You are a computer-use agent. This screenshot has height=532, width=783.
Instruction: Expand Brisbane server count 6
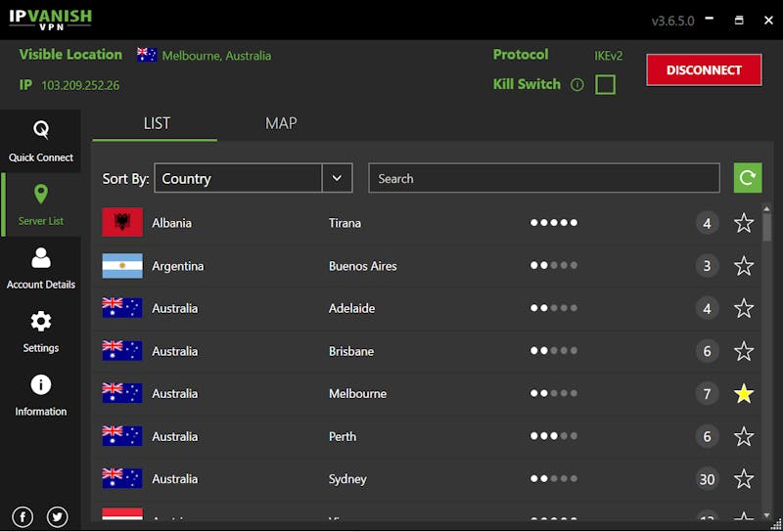tap(707, 351)
